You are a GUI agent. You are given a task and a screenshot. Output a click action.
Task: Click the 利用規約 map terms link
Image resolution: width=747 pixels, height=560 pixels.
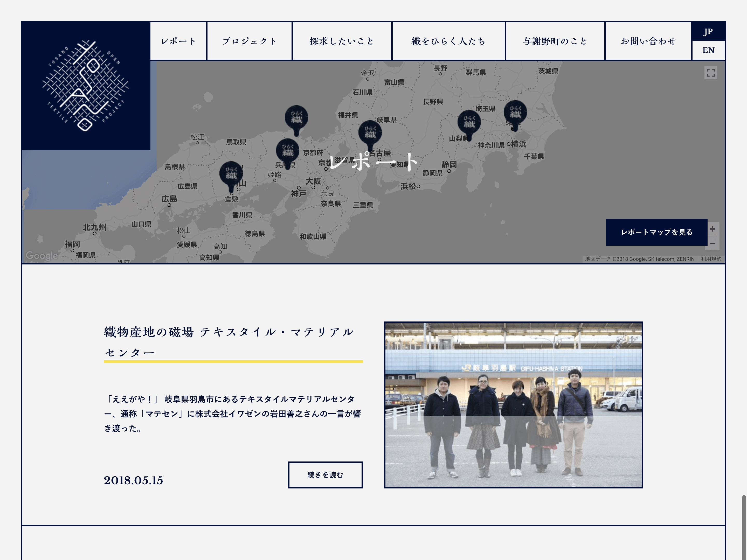tap(711, 259)
